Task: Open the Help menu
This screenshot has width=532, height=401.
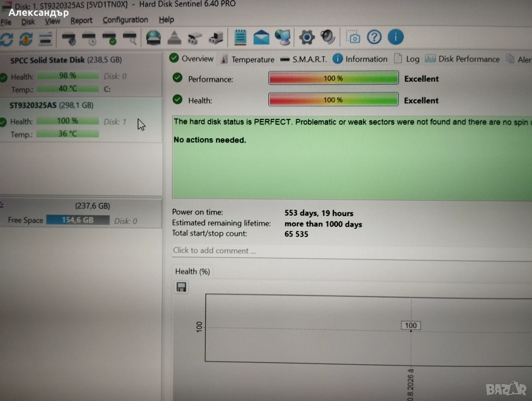Action: (166, 20)
